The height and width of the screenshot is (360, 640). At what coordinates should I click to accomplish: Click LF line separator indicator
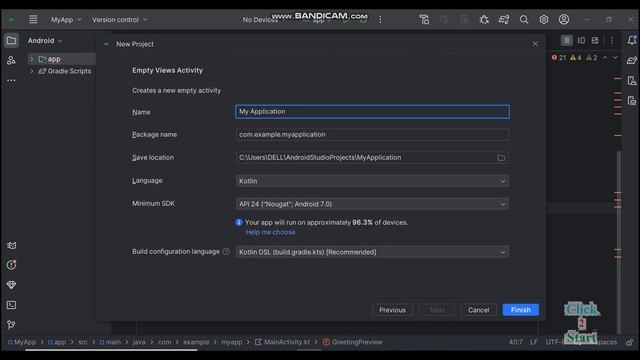(x=534, y=342)
